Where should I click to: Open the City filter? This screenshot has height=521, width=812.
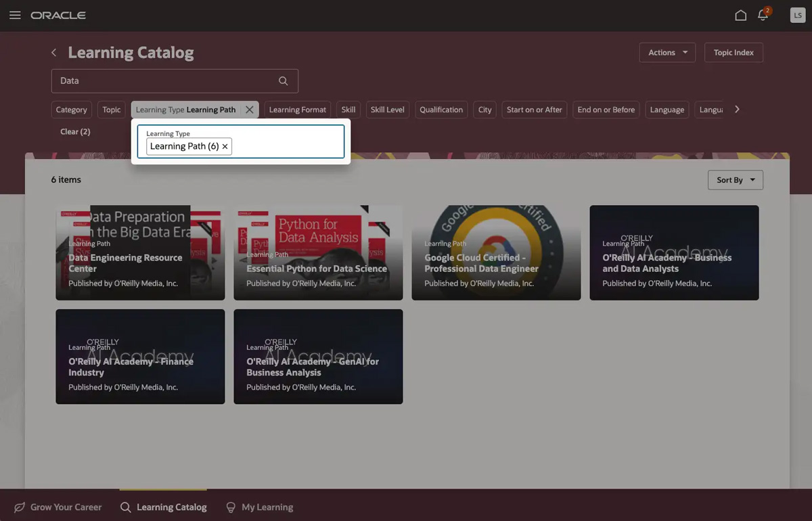pyautogui.click(x=485, y=110)
